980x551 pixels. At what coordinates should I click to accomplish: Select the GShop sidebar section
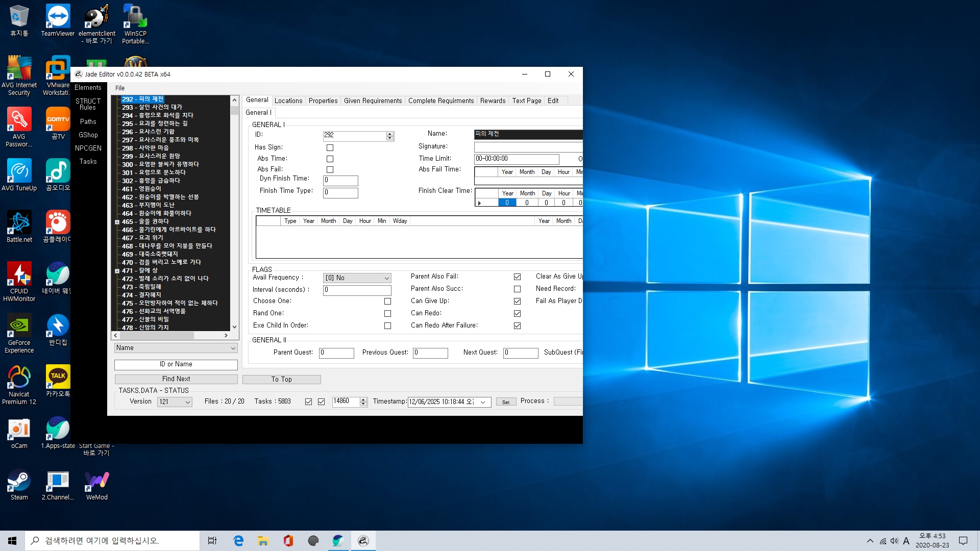click(88, 135)
